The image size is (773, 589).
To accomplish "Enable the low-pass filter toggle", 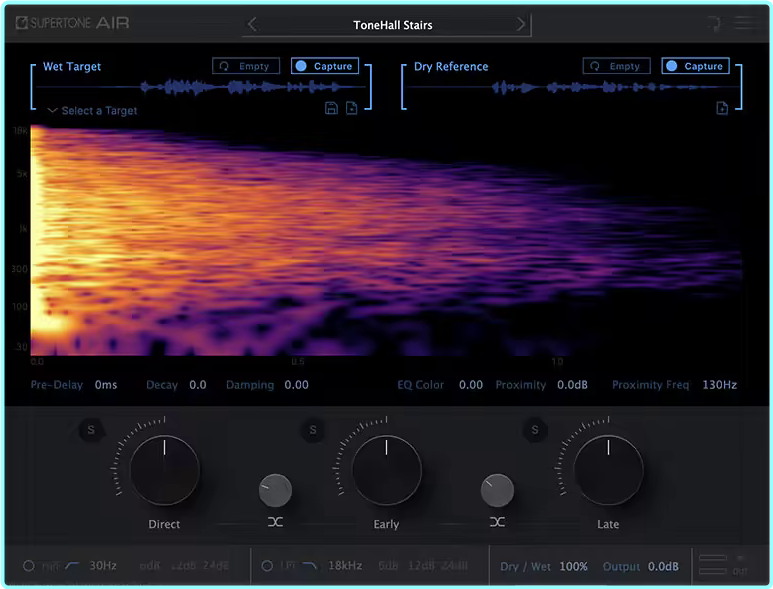I will click(267, 566).
